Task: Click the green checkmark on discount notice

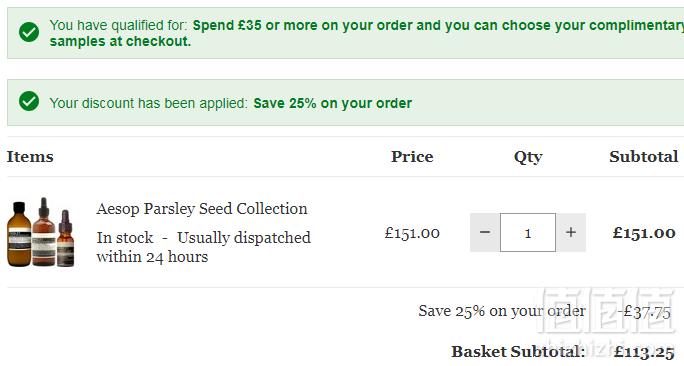Action: [29, 101]
